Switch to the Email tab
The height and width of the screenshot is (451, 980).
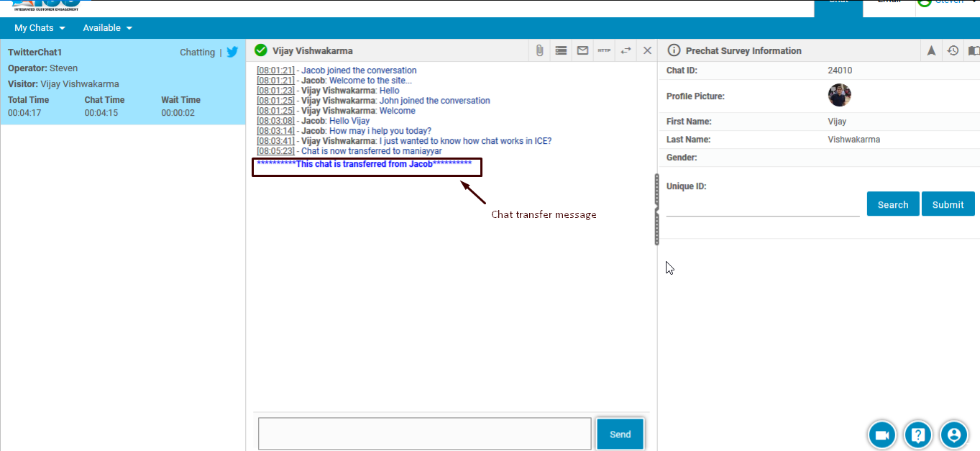tap(889, 2)
